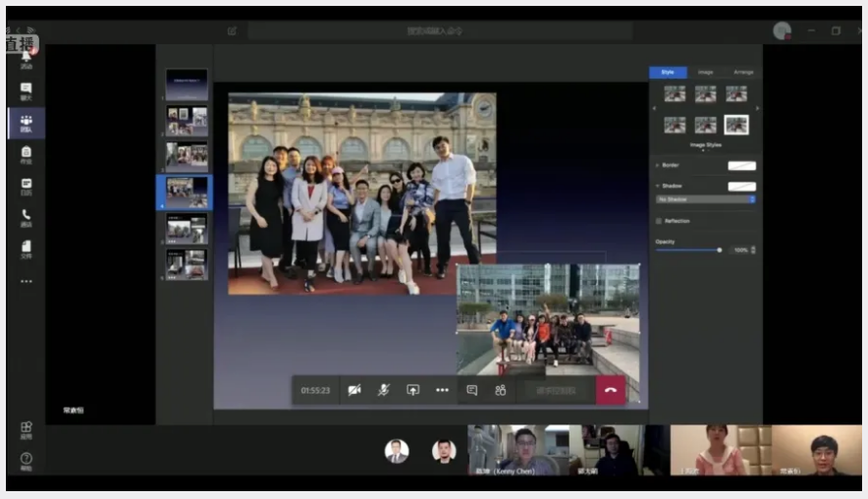Open Calls in the left sidebar

pos(26,217)
